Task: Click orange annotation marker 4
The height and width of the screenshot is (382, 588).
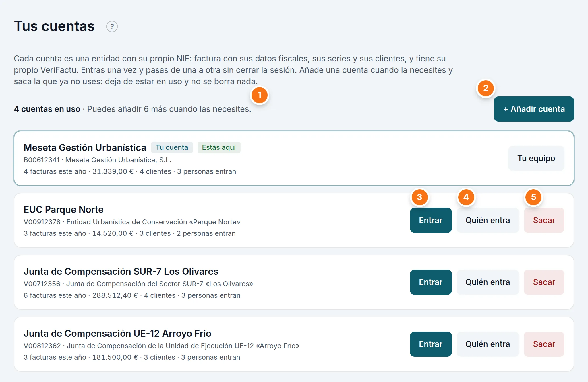Action: click(466, 197)
